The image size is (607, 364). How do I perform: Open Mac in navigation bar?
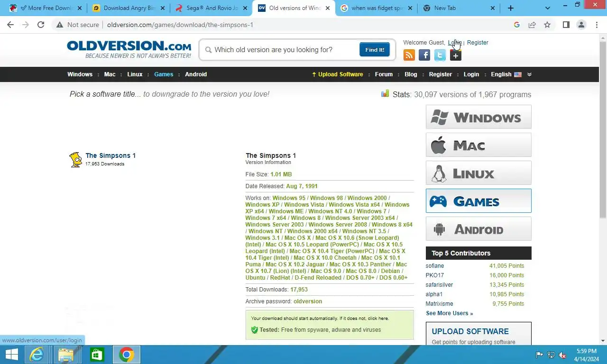coord(110,74)
